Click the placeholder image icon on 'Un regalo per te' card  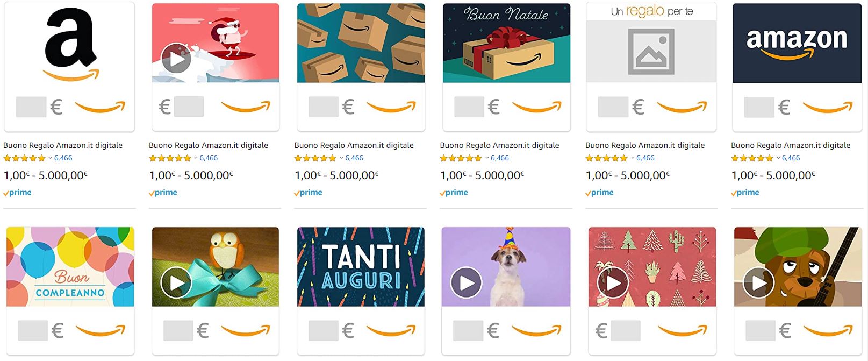point(651,52)
